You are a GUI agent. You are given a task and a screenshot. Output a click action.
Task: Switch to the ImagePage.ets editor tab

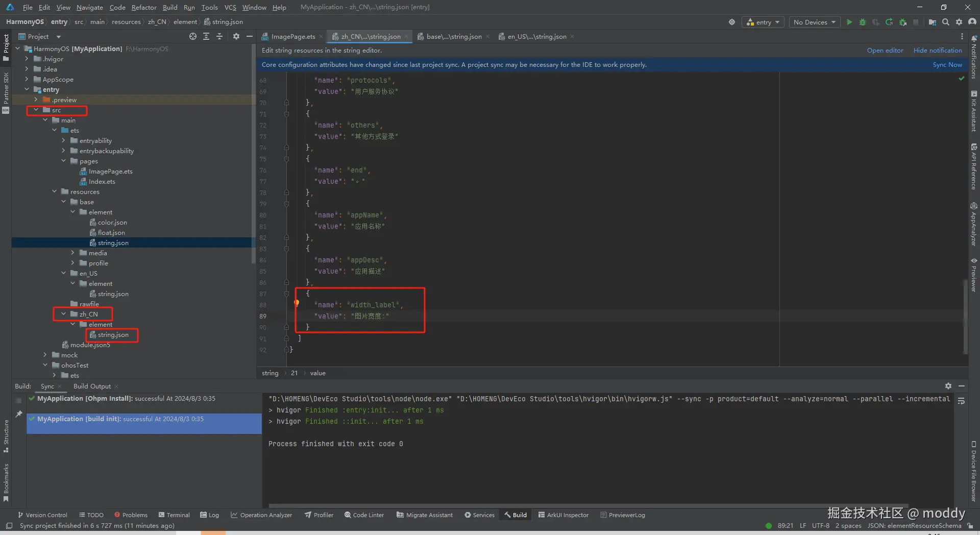292,37
